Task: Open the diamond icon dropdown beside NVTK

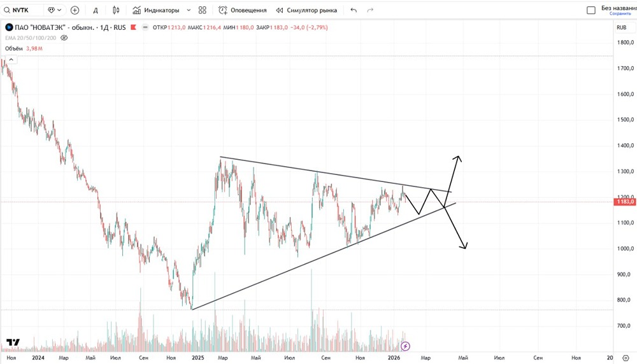Action: point(54,10)
